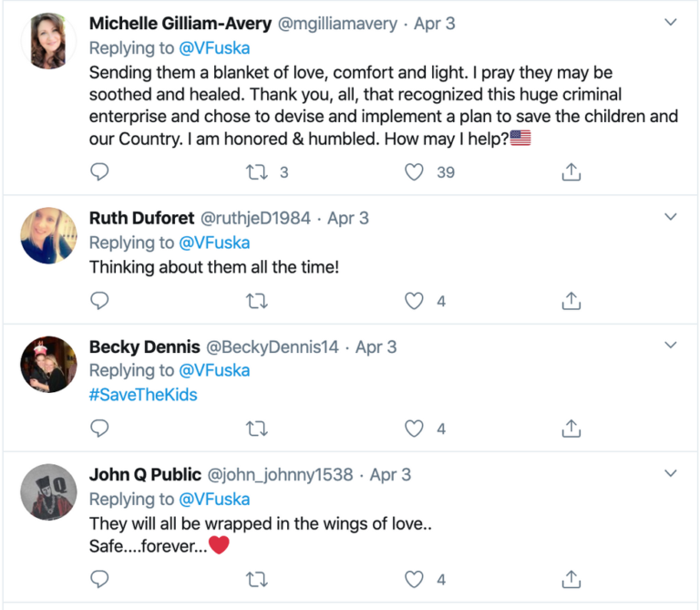Reply to John Q Public's tweet
Screen dimensions: 700x610
pyautogui.click(x=99, y=579)
